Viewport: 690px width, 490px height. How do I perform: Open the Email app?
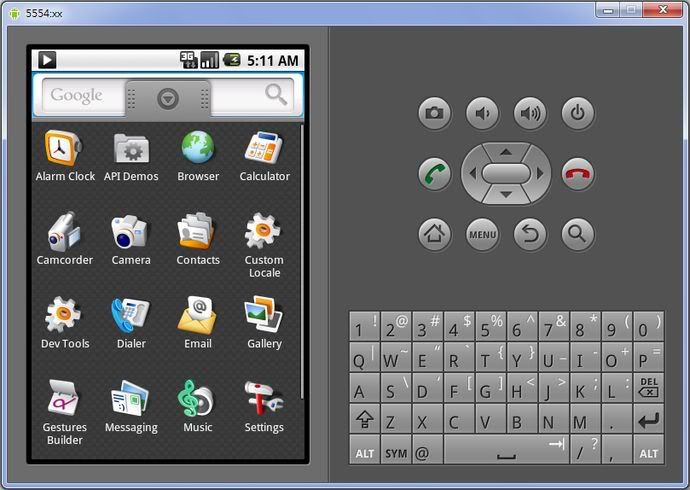point(198,323)
